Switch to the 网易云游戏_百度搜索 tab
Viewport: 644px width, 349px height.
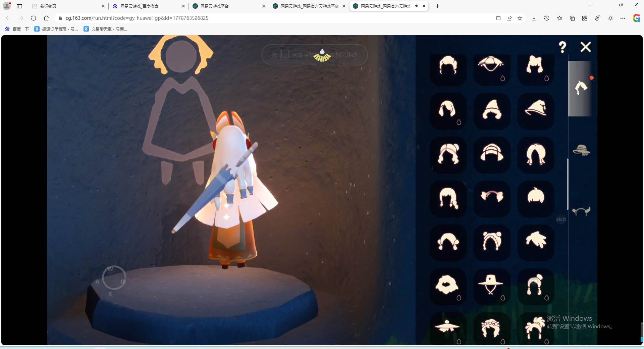coord(148,6)
